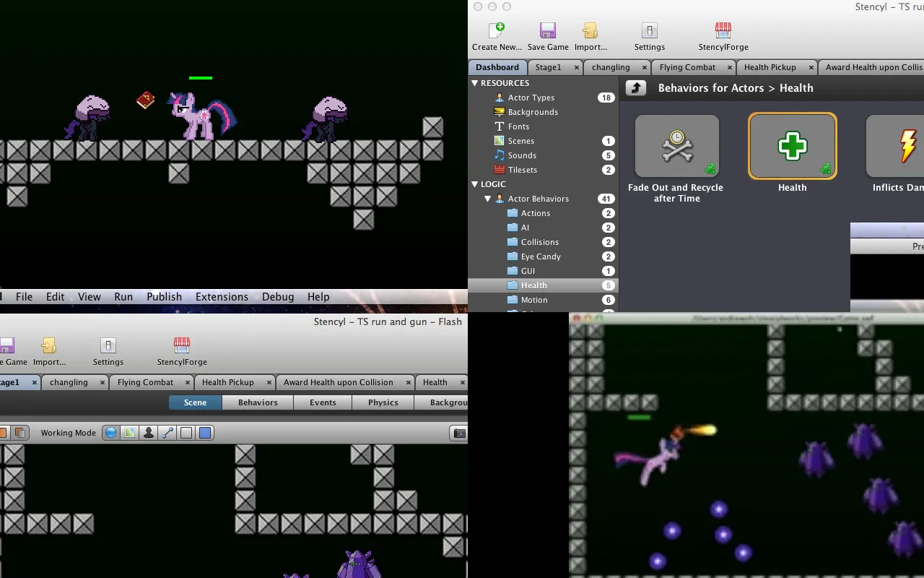Select the Scene view button
The image size is (924, 578).
click(195, 402)
